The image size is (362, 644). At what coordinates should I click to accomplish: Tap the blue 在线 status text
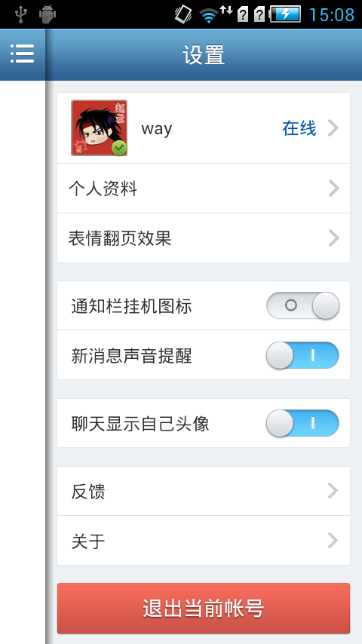pyautogui.click(x=299, y=128)
